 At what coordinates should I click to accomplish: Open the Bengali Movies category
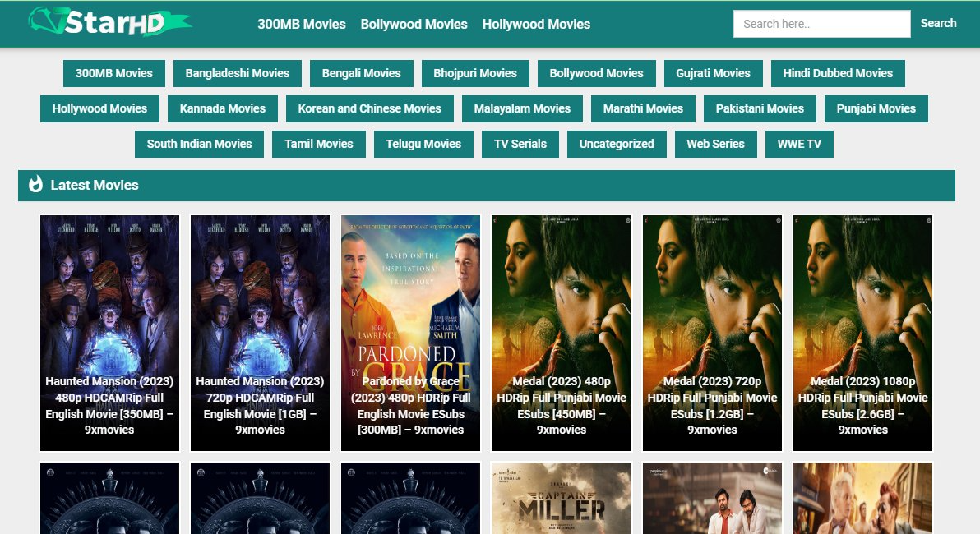[361, 73]
